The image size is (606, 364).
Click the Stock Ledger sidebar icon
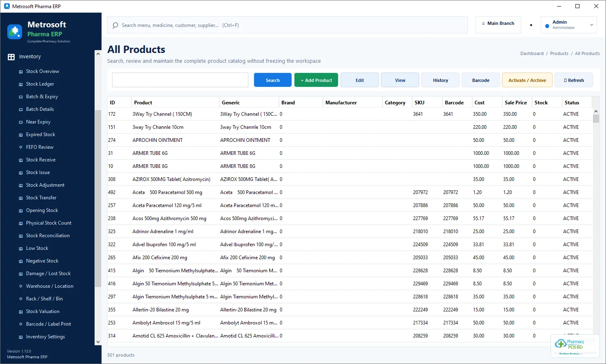(x=21, y=84)
